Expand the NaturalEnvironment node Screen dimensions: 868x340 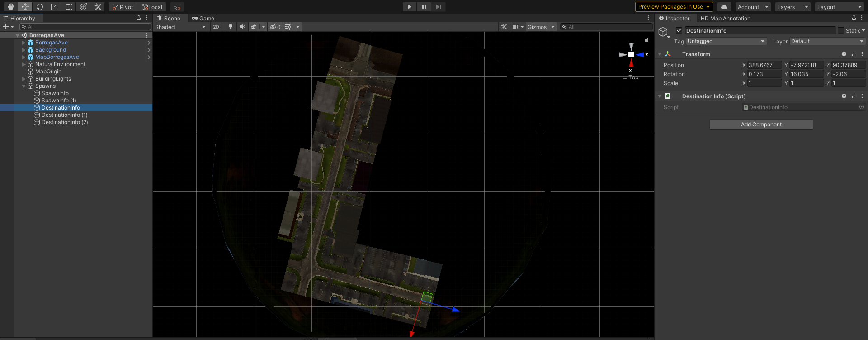coord(24,64)
